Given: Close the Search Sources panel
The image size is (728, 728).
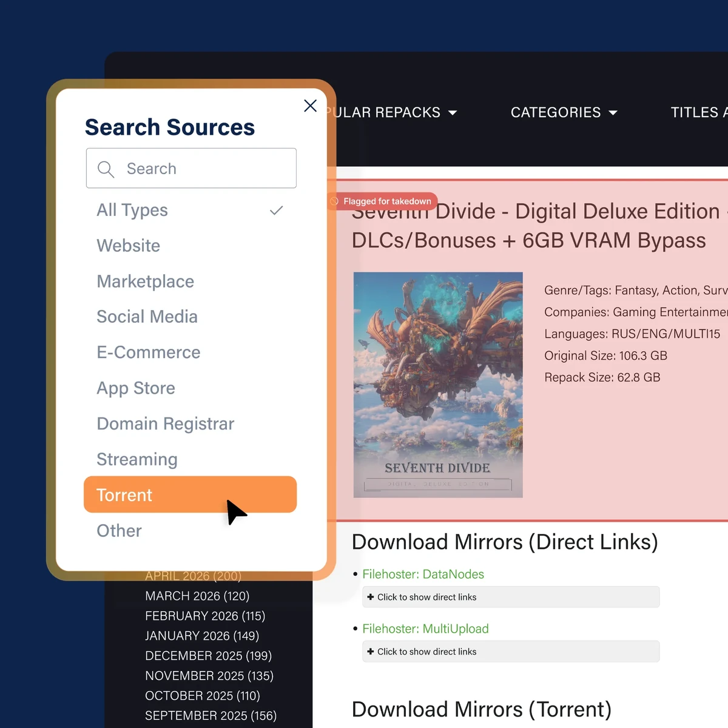Looking at the screenshot, I should 310,106.
